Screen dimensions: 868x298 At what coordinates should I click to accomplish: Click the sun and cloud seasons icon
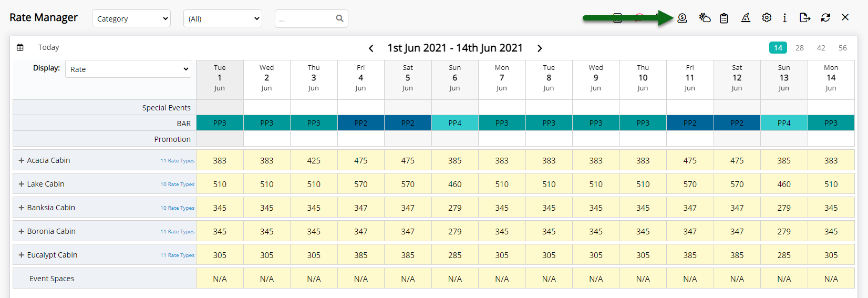click(x=705, y=18)
